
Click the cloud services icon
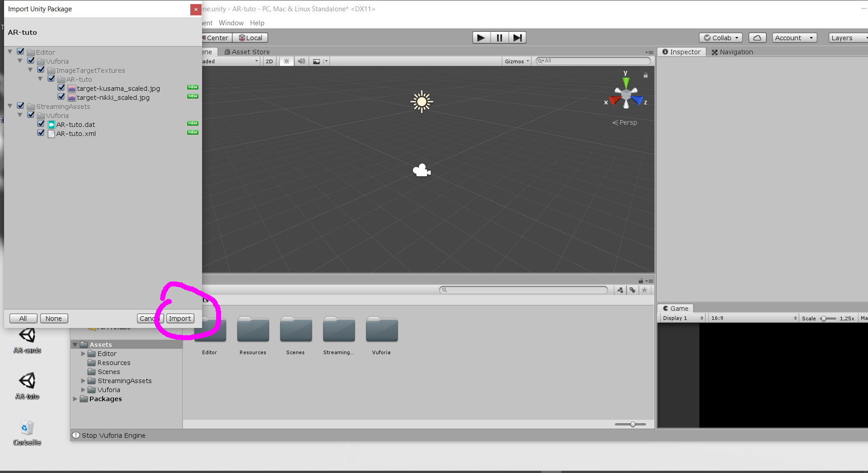(757, 38)
